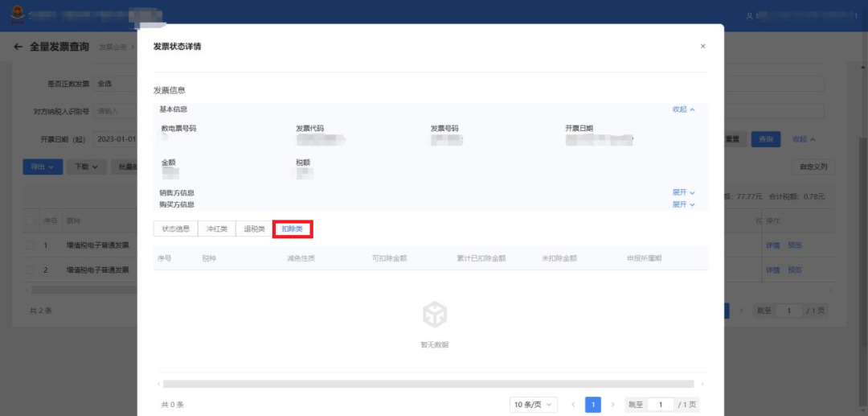Screen dimensions: 868x416
Task: Click the background page 跳至 page input
Action: click(x=789, y=311)
